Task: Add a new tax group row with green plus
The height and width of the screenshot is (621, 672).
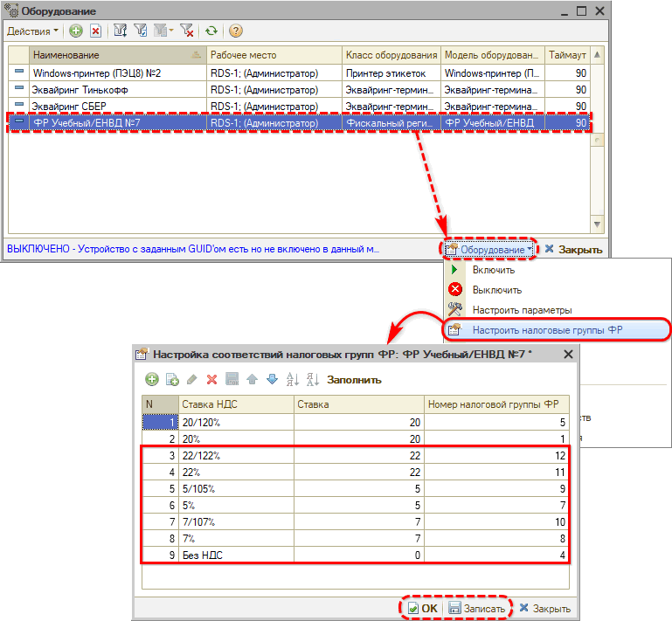Action: [x=152, y=379]
